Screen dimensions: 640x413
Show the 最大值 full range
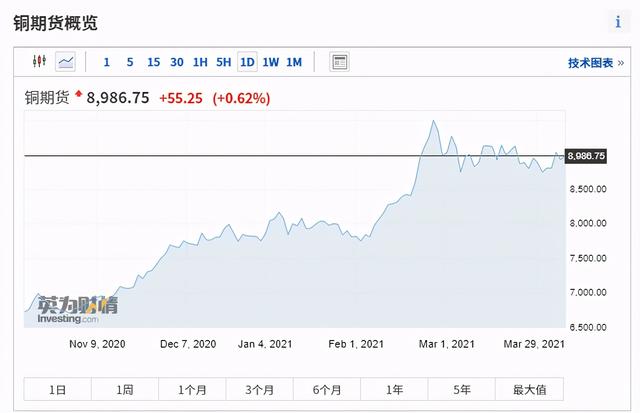tap(529, 389)
